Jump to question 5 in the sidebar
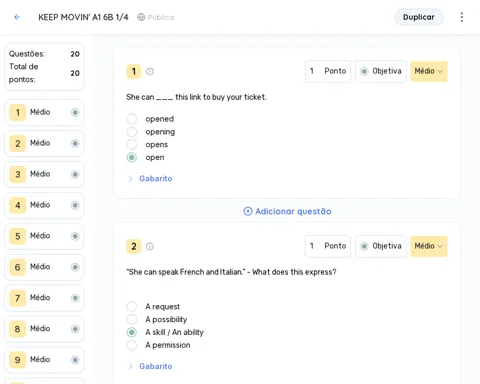 click(44, 236)
